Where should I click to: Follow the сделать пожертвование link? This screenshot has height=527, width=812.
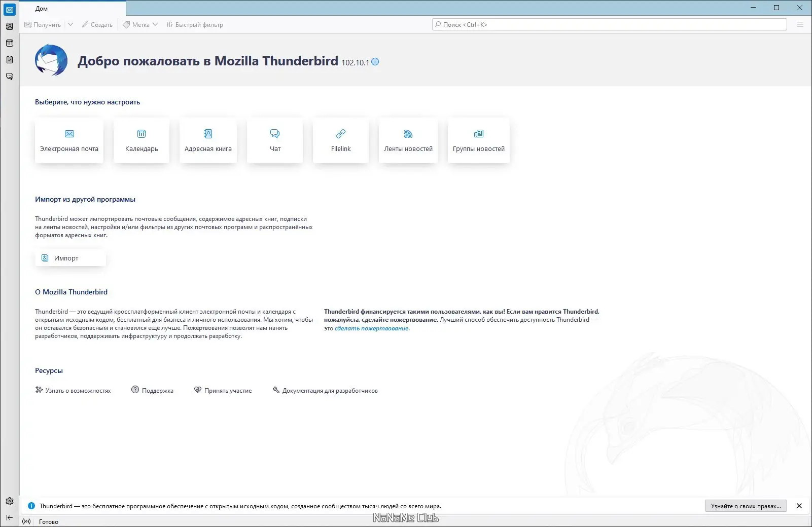click(372, 328)
